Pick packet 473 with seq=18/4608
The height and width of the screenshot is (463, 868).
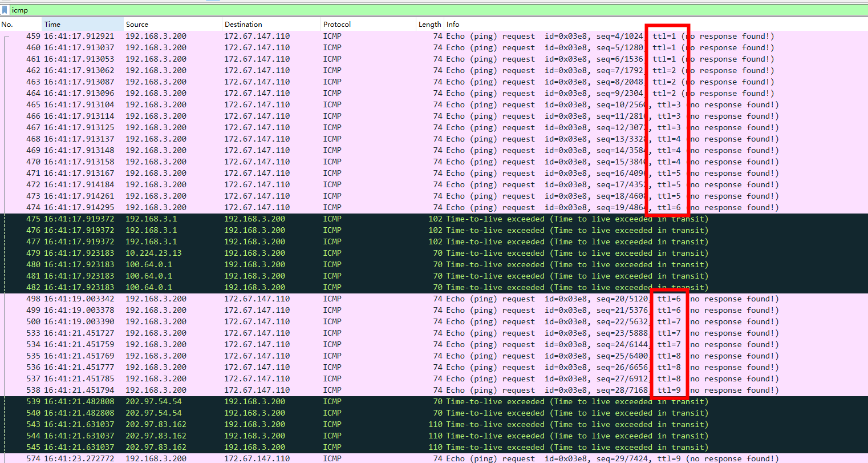pos(434,196)
